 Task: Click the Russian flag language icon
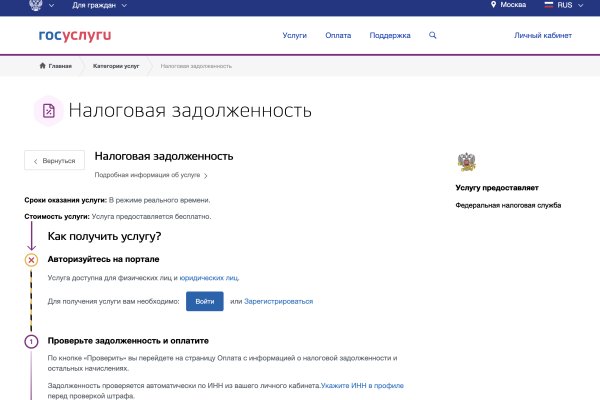(x=549, y=5)
